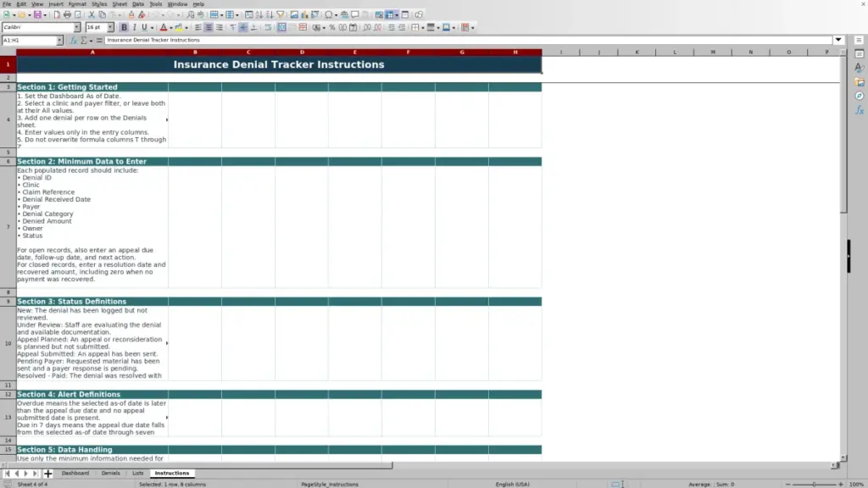Open the sidebar Navigator compass icon
Image resolution: width=868 pixels, height=488 pixels.
(860, 96)
